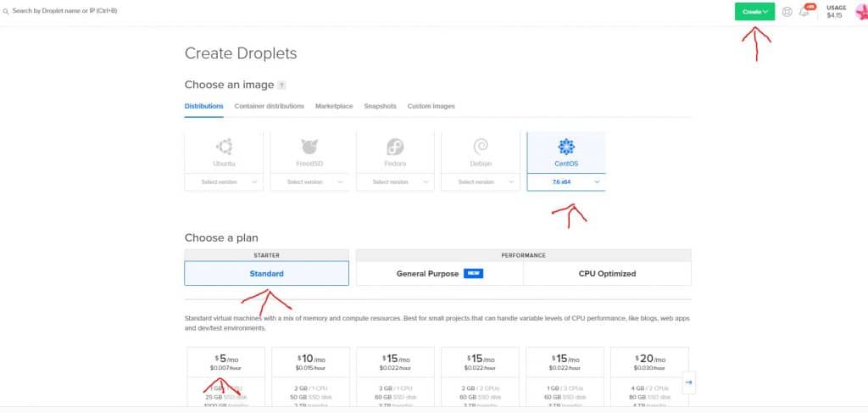Open the Marketplace tab
This screenshot has width=868, height=413.
pyautogui.click(x=334, y=106)
